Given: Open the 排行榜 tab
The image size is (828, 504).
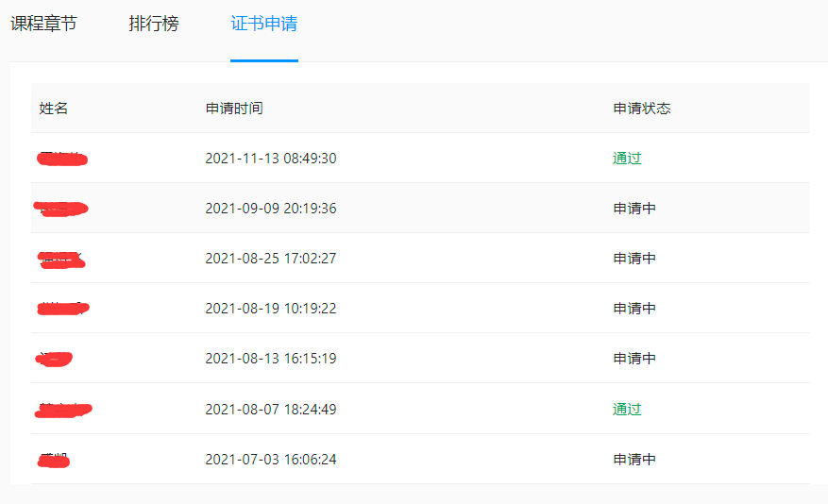Looking at the screenshot, I should [154, 24].
